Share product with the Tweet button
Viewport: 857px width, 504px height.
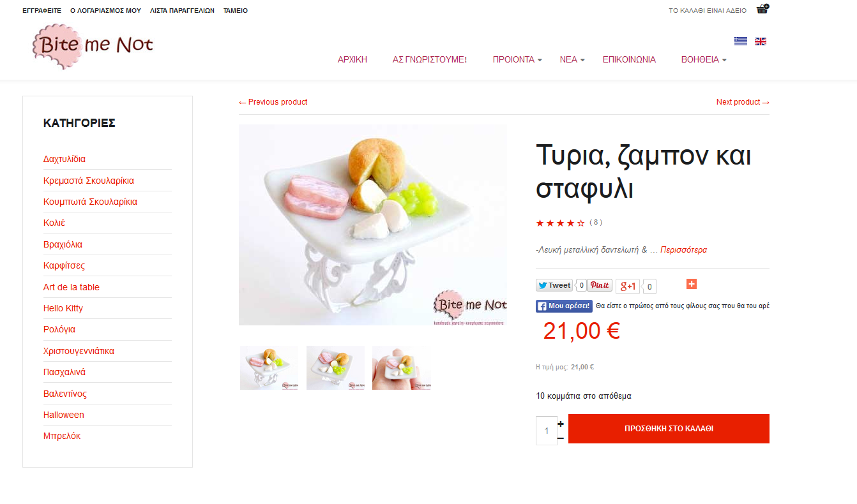point(554,286)
